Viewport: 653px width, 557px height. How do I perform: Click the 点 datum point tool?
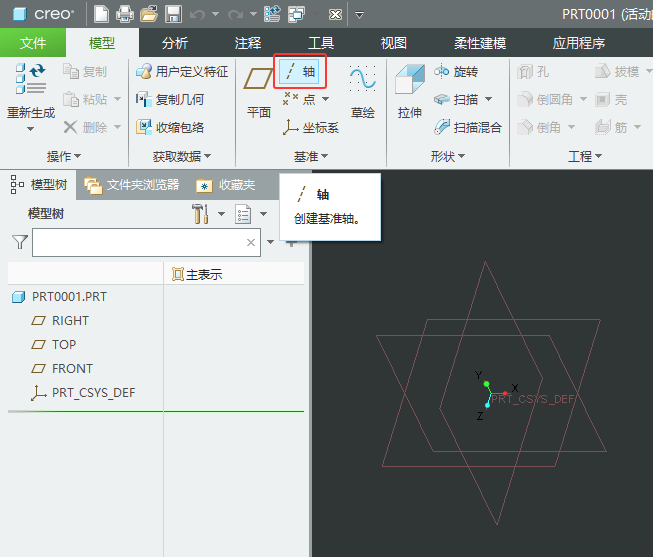point(299,99)
